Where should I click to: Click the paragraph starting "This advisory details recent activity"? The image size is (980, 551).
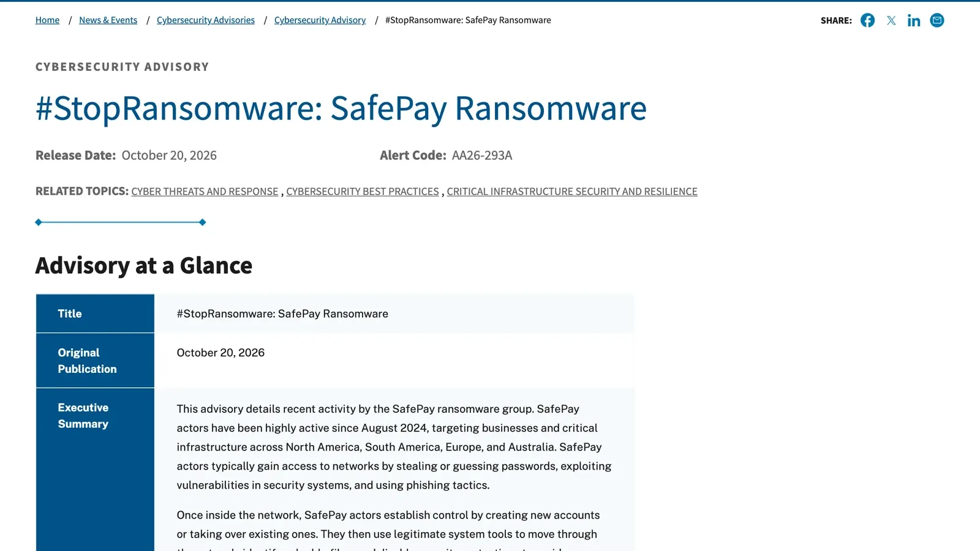394,447
